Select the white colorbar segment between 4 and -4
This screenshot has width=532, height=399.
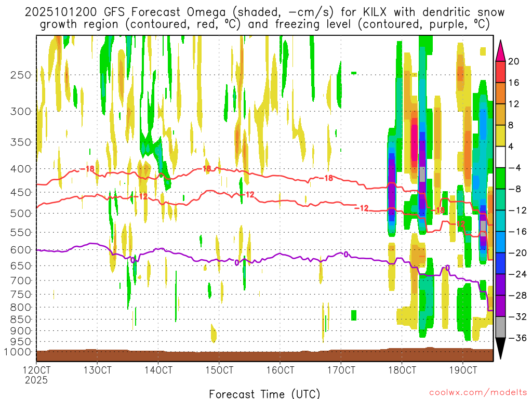point(501,157)
